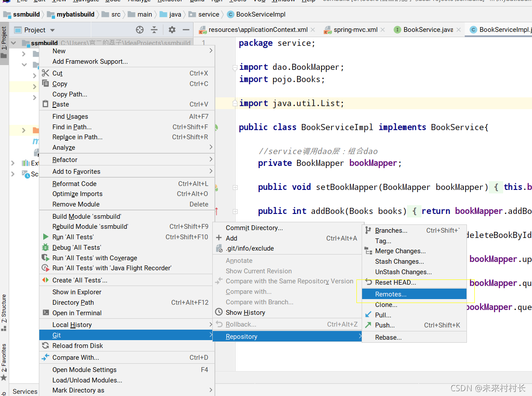This screenshot has width=532, height=396.
Task: Click the Collapse All icon in Project panel
Action: (154, 30)
